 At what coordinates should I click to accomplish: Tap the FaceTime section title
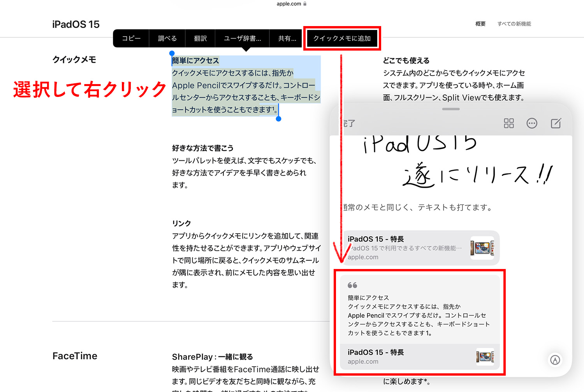75,356
